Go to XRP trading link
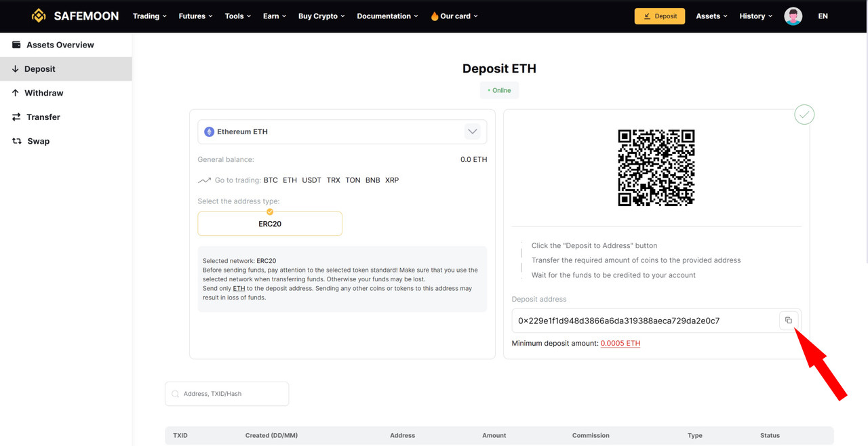Image resolution: width=868 pixels, height=446 pixels. coord(392,180)
